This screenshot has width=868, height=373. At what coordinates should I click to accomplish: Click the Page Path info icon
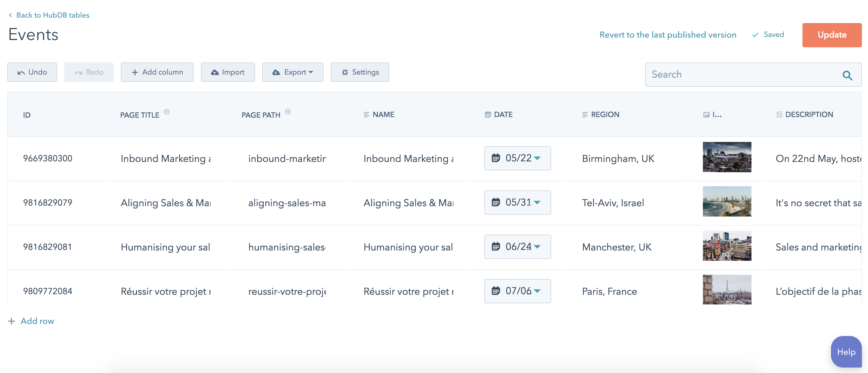(x=288, y=112)
